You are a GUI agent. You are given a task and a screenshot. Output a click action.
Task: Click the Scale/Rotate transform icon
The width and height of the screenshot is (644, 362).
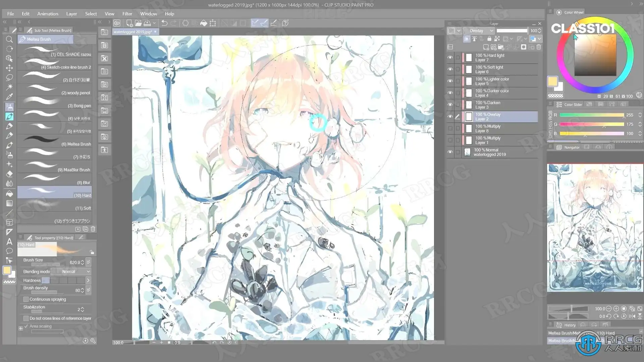tap(213, 23)
